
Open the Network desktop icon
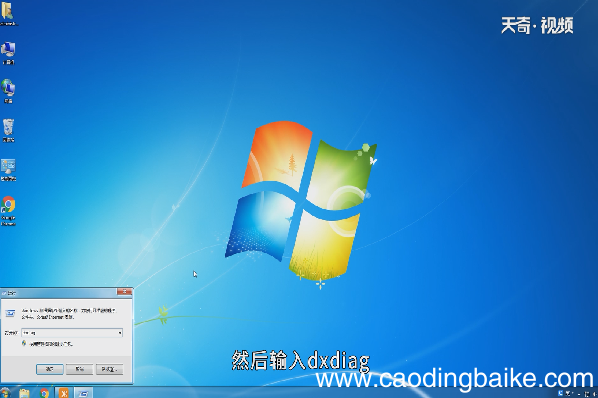point(8,91)
